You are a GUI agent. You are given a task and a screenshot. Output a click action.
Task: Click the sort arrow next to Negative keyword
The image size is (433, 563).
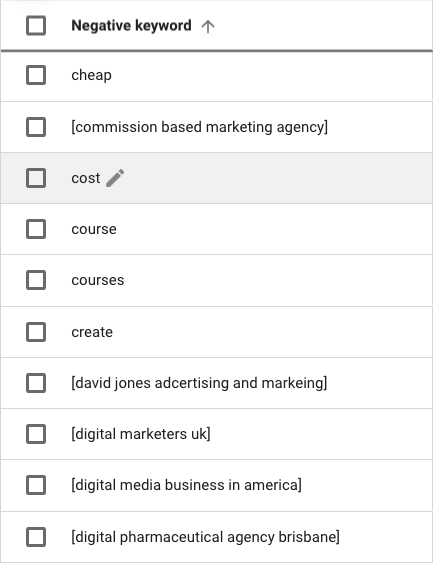click(x=208, y=27)
